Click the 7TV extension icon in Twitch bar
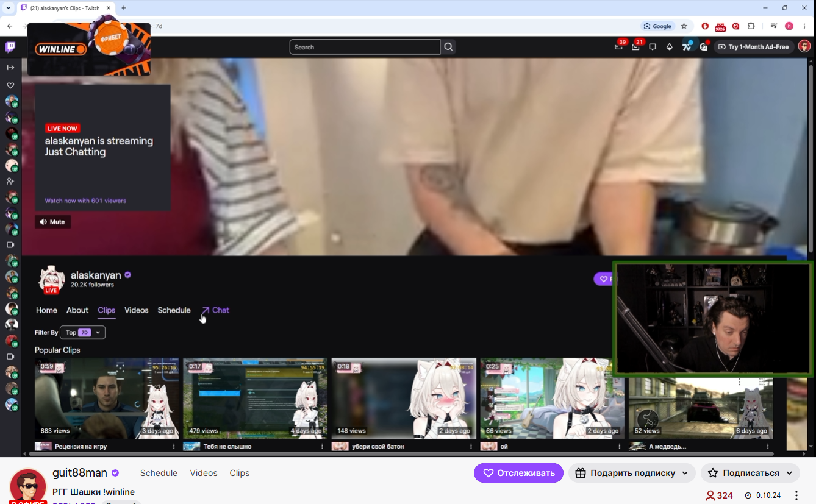 point(687,46)
